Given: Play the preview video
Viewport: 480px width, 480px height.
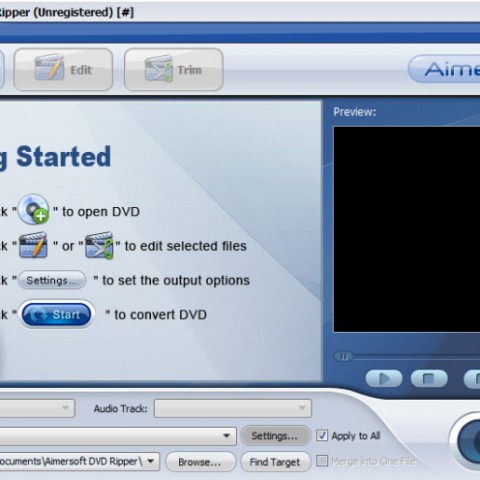Looking at the screenshot, I should 384,378.
